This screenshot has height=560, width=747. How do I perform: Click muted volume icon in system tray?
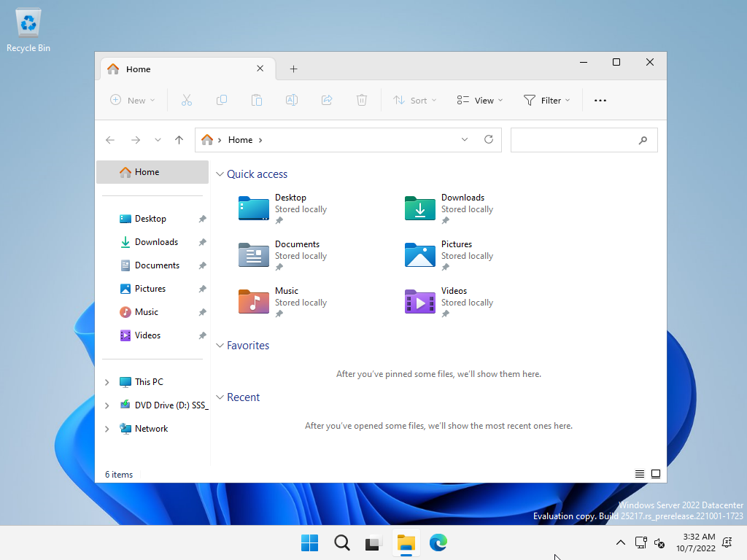click(x=659, y=542)
